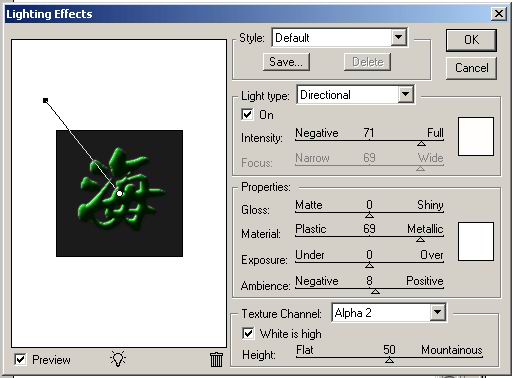Image resolution: width=512 pixels, height=378 pixels.
Task: Toggle the Preview checkbox
Action: click(20, 360)
